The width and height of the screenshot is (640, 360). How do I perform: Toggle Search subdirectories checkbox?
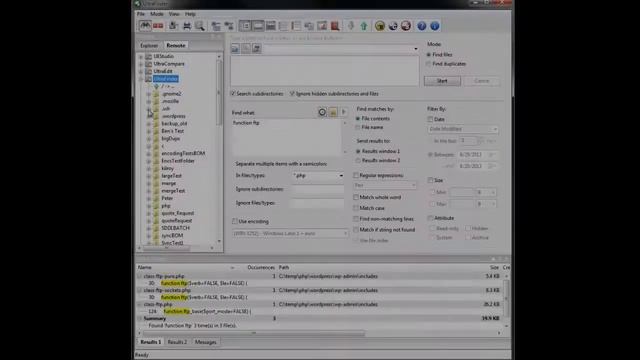[233, 93]
